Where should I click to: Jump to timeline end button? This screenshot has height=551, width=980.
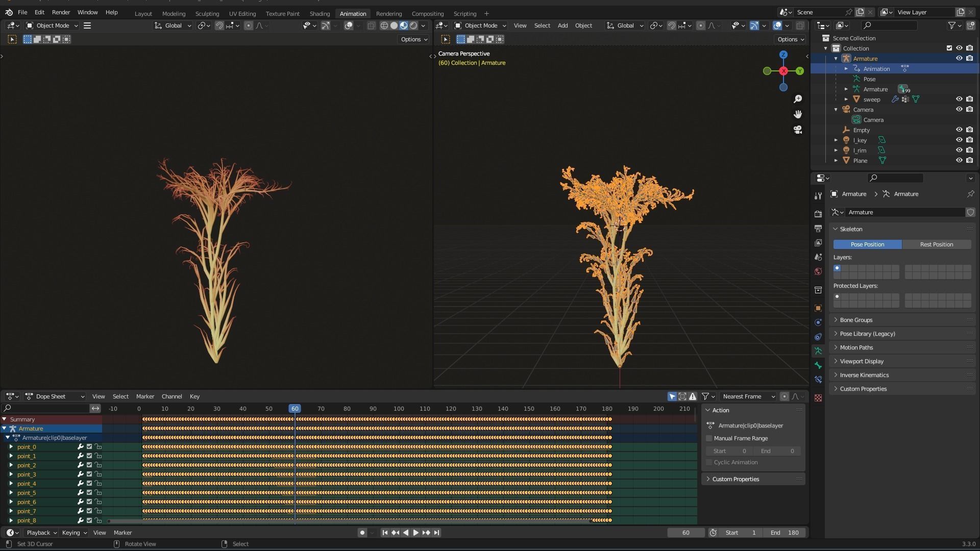pos(437,533)
